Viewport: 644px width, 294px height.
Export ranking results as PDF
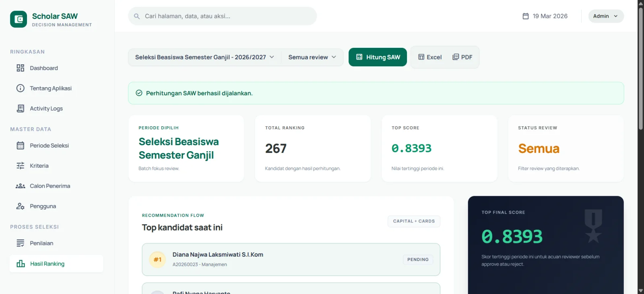(462, 57)
